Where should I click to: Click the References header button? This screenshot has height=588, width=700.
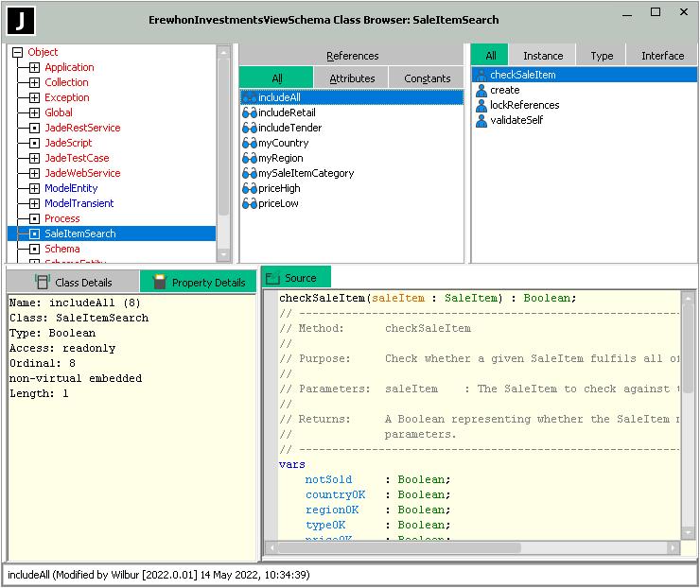(x=352, y=56)
